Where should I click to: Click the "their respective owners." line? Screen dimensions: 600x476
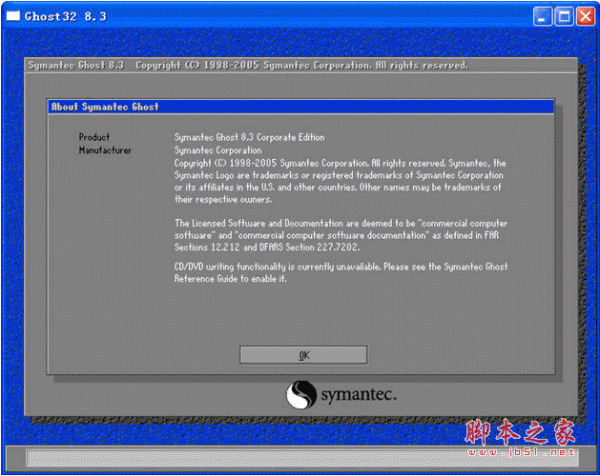tap(223, 199)
